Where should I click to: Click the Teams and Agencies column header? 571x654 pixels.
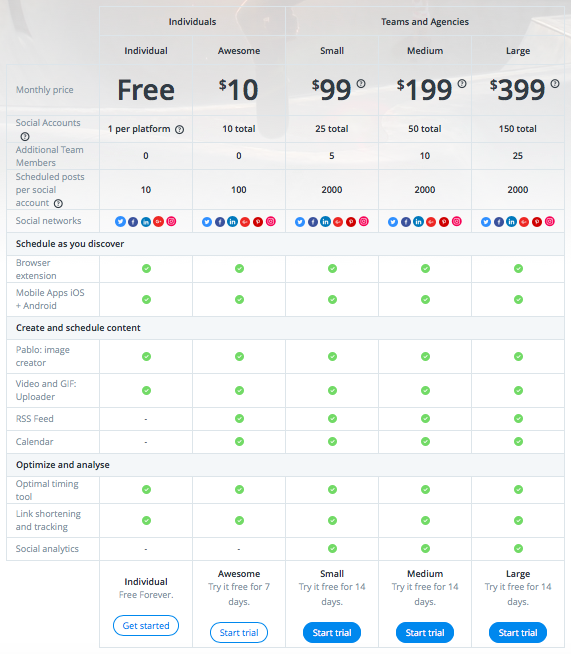(425, 22)
